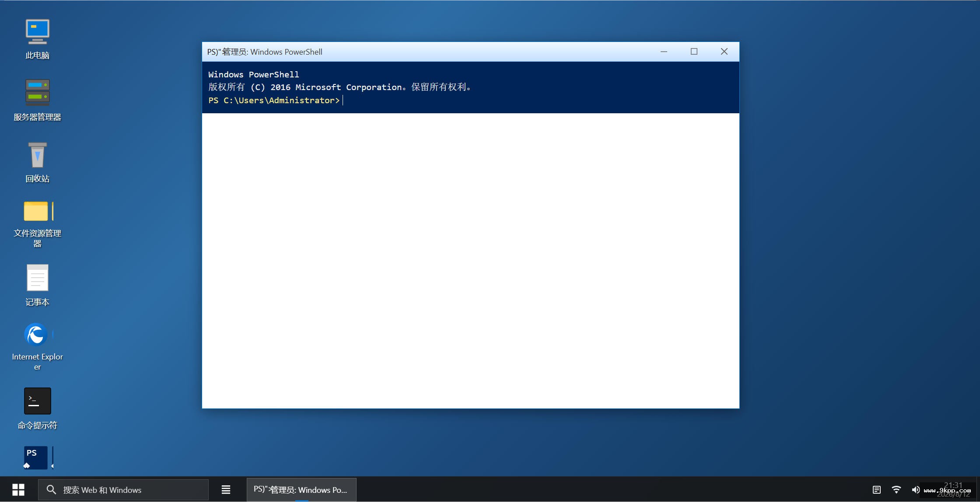The image size is (980, 502).
Task: Click the PowerShell window title bar text
Action: (265, 52)
